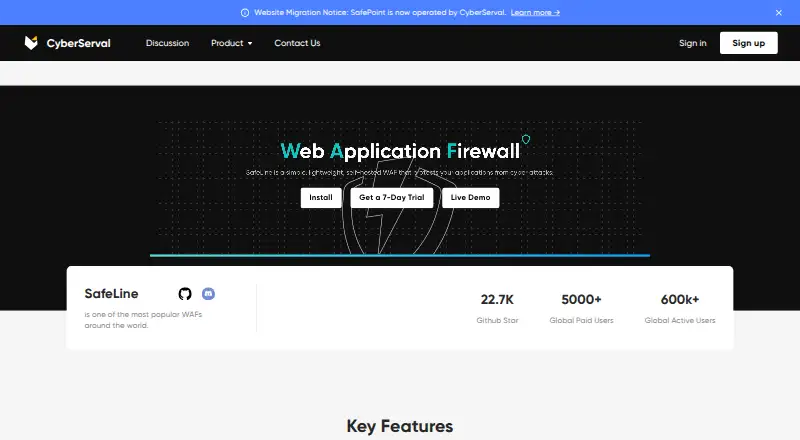The image size is (800, 440).
Task: Click the Install button
Action: tap(321, 198)
